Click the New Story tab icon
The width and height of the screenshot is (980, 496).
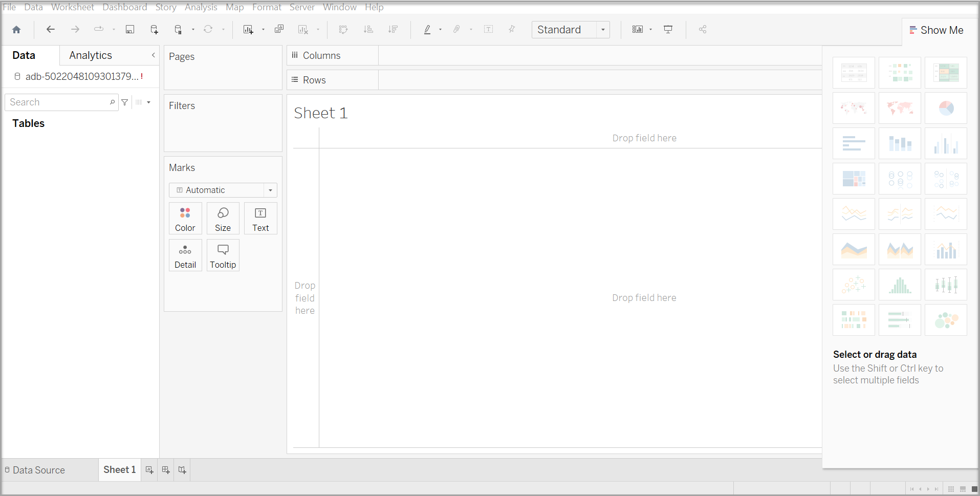[182, 470]
